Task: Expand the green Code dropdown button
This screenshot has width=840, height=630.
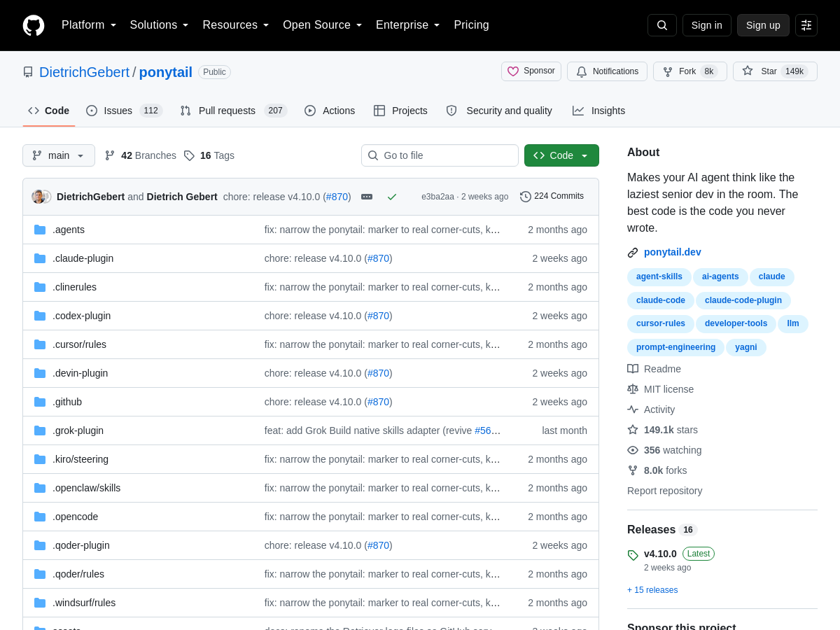Action: tap(561, 155)
